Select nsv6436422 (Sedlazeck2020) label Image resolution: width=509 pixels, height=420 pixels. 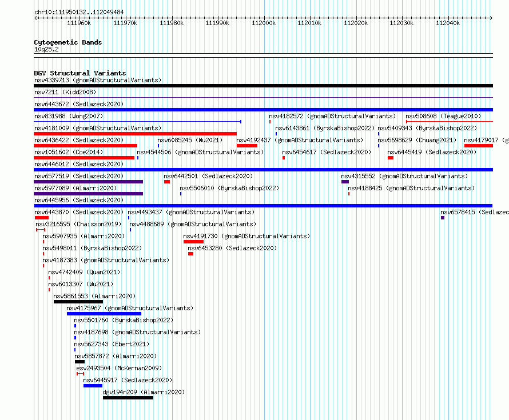(x=79, y=140)
